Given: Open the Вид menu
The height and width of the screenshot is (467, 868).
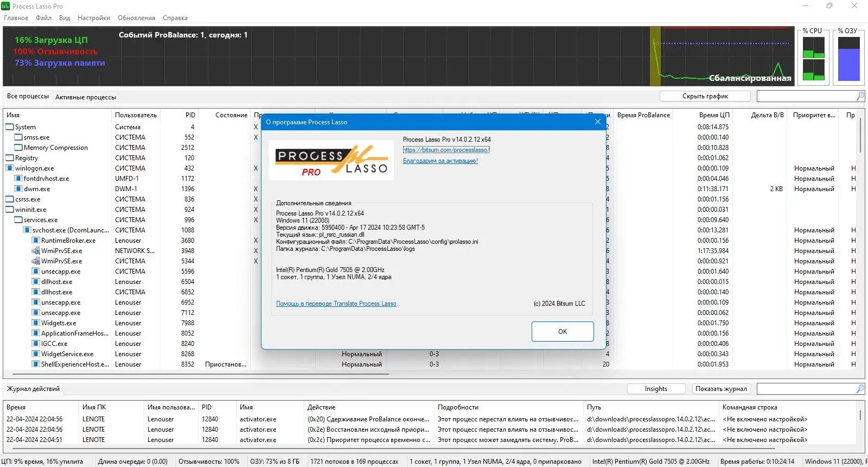Looking at the screenshot, I should click(x=65, y=18).
